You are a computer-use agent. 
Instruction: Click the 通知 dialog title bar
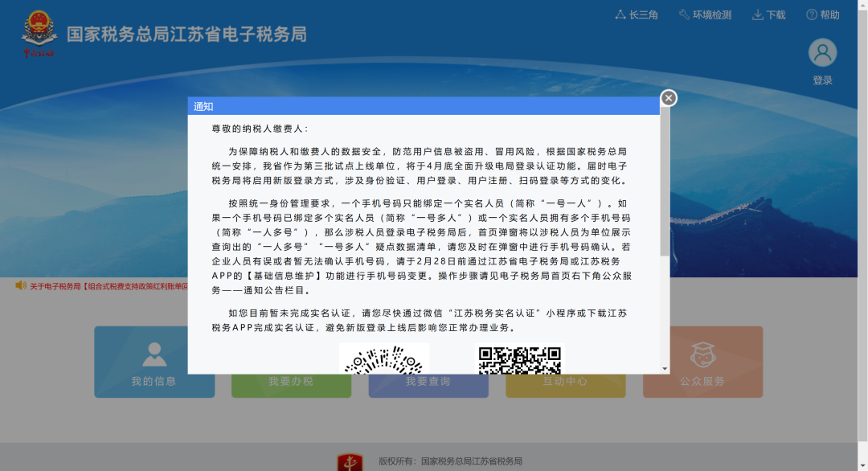pyautogui.click(x=424, y=106)
